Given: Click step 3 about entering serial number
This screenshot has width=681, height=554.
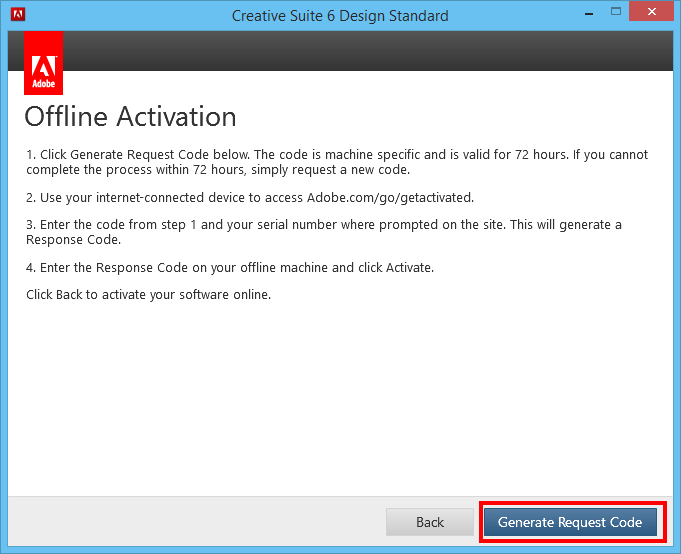Looking at the screenshot, I should point(324,232).
